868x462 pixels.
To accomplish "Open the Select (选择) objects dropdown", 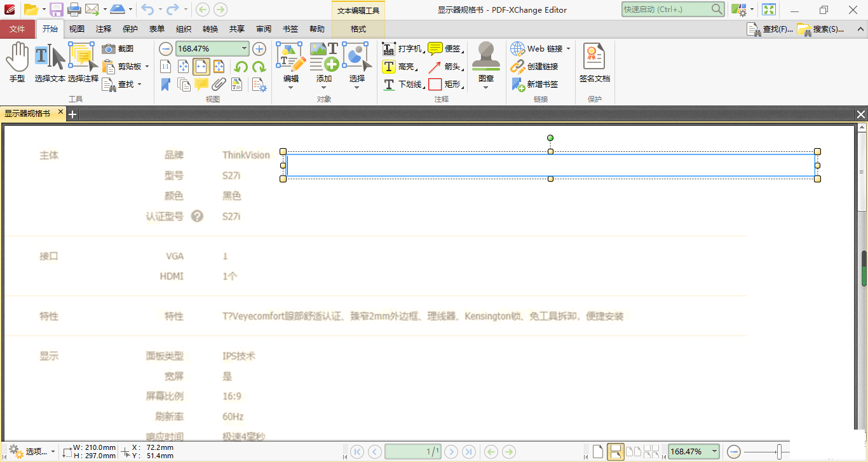I will [357, 65].
